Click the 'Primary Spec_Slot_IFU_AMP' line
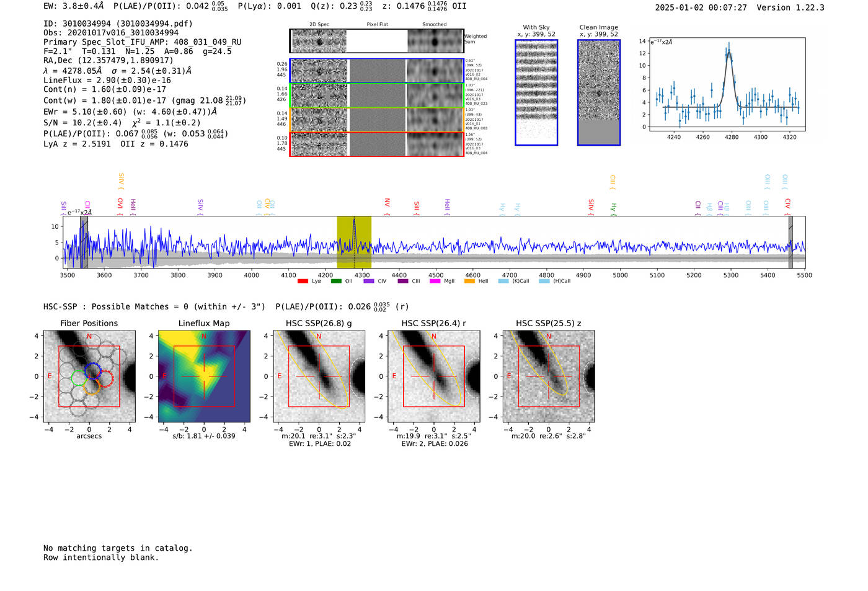Viewport: 868px width, 591px height. point(143,42)
